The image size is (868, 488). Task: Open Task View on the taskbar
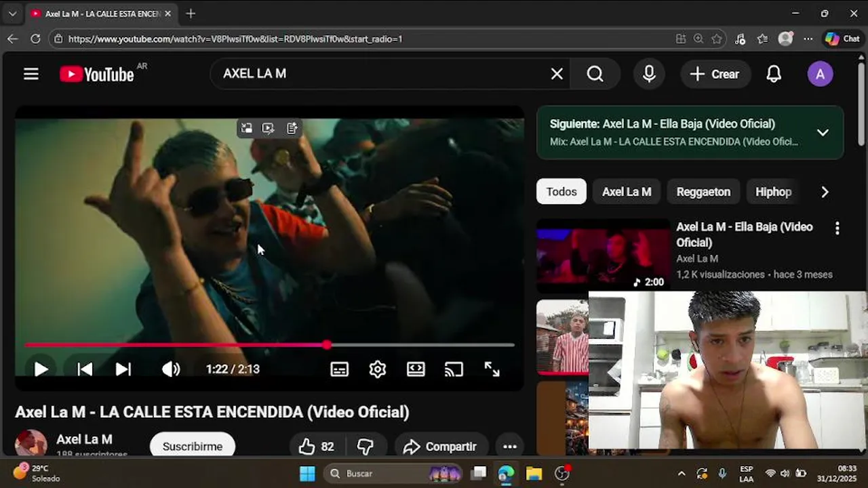[x=479, y=473]
